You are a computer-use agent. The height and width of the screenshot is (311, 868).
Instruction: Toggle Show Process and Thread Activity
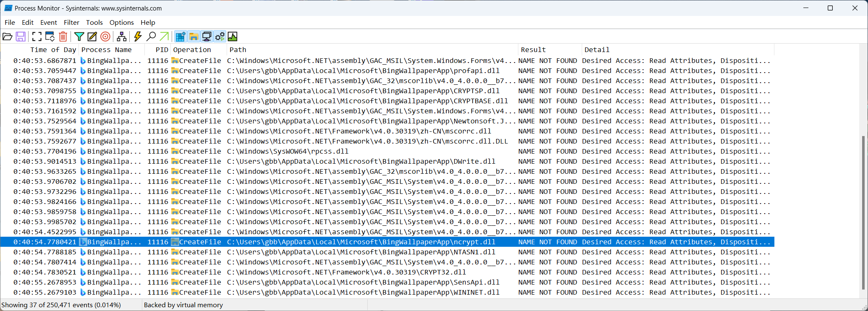[220, 37]
